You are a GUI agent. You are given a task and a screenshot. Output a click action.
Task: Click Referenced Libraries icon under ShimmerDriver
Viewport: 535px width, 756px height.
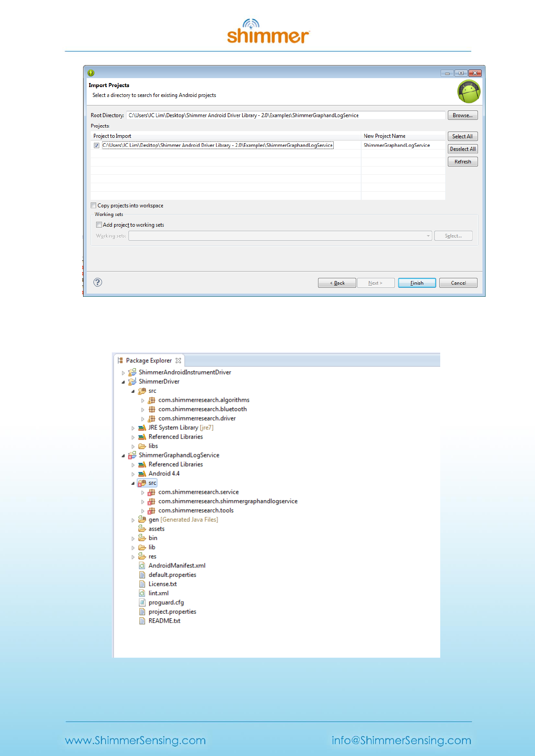click(142, 437)
